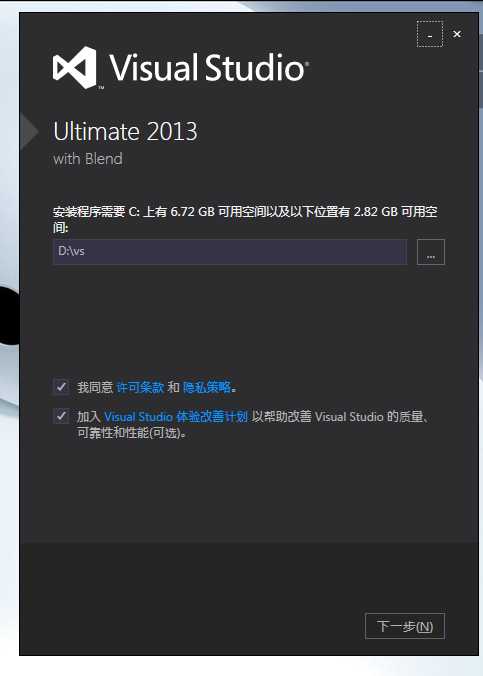The width and height of the screenshot is (483, 676).
Task: Click the Visual Studio logo icon
Action: coord(75,68)
